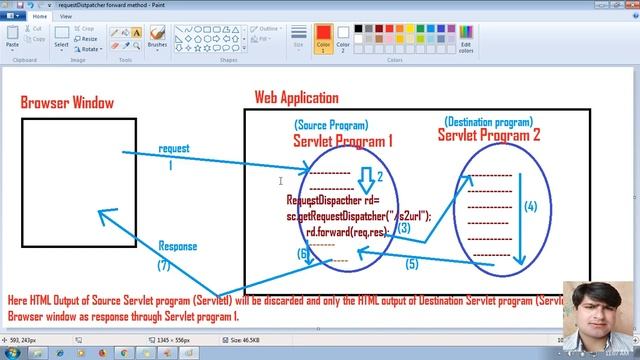Switch to the View ribbon tab
640x360 pixels.
point(66,16)
